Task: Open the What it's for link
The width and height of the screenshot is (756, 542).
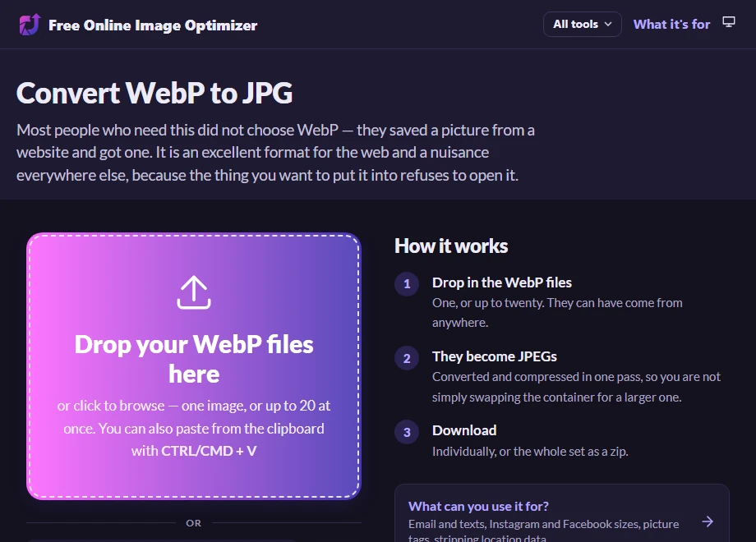Action: [671, 24]
